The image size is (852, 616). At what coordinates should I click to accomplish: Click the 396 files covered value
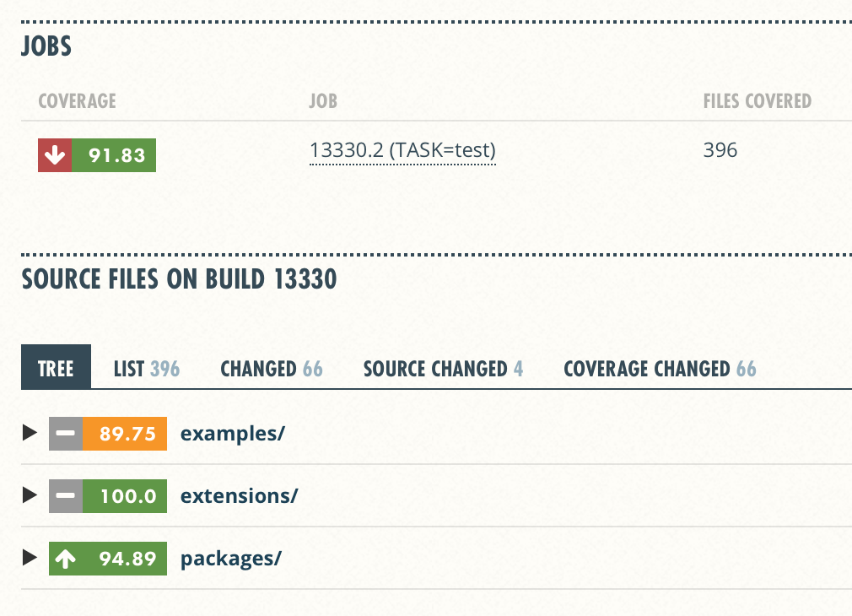click(720, 150)
